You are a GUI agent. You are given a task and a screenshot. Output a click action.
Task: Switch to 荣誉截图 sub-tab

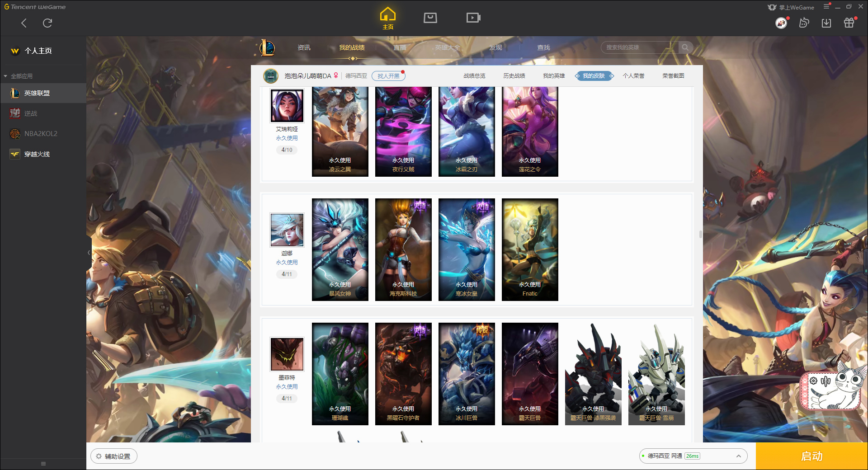click(x=673, y=76)
